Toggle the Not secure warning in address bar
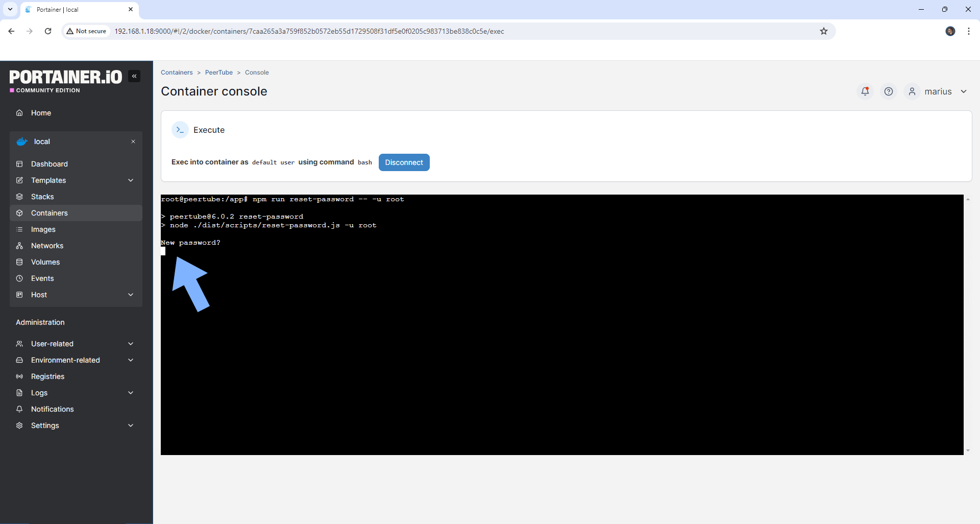980x524 pixels. tap(86, 31)
